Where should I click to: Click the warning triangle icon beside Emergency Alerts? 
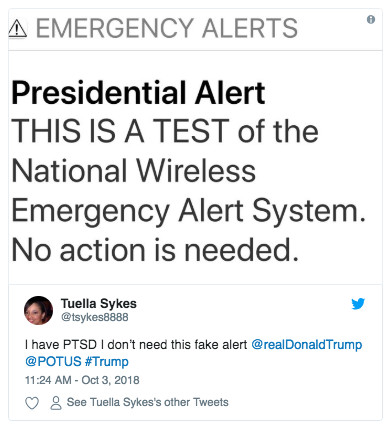coord(17,28)
